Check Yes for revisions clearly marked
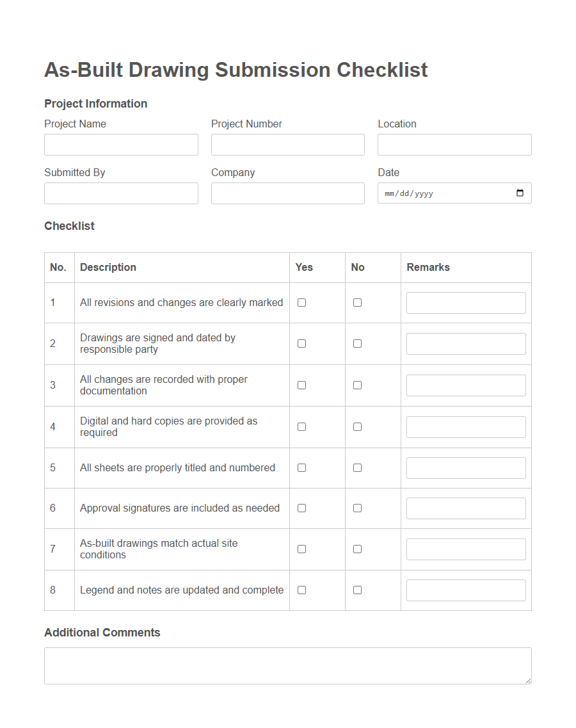Image resolution: width=576 pixels, height=728 pixels. click(x=301, y=302)
